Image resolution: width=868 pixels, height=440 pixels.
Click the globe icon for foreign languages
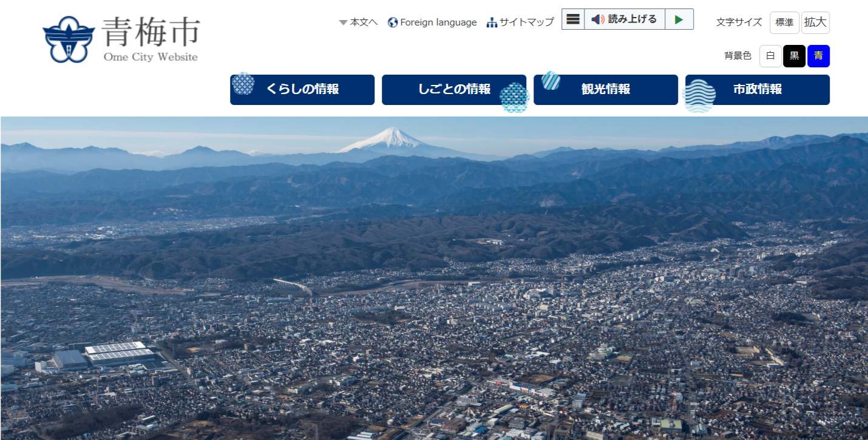coord(393,22)
